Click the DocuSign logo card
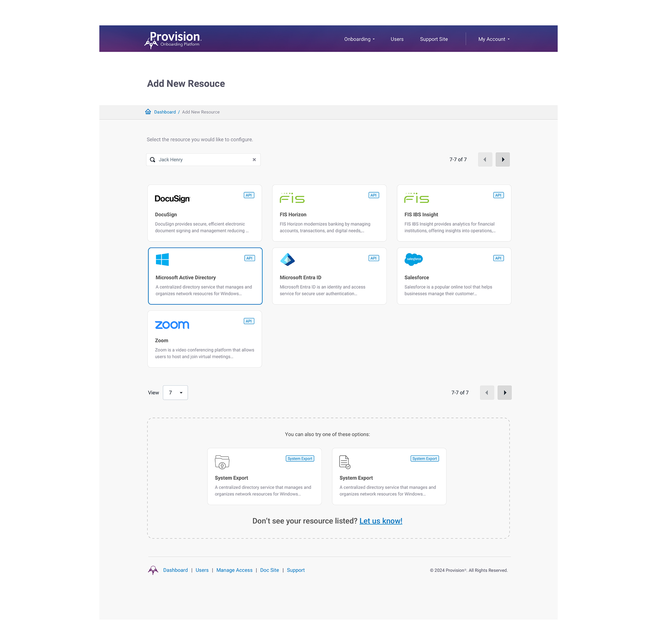The height and width of the screenshot is (644, 657). 172,199
